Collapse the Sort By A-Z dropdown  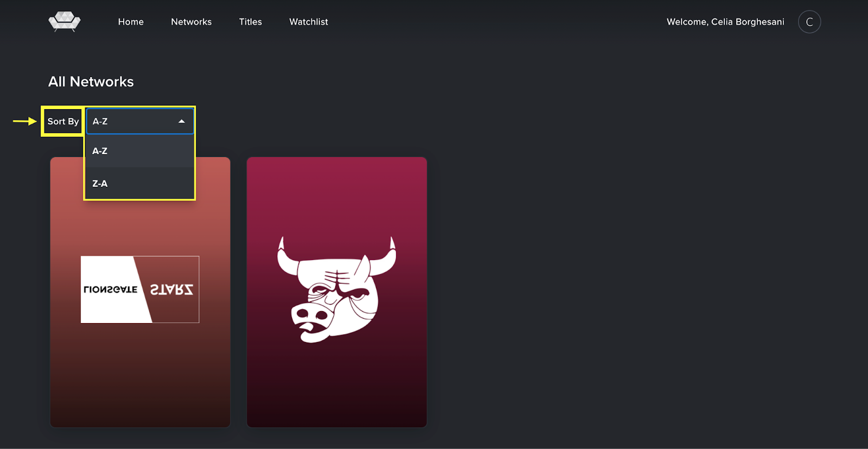coord(140,121)
